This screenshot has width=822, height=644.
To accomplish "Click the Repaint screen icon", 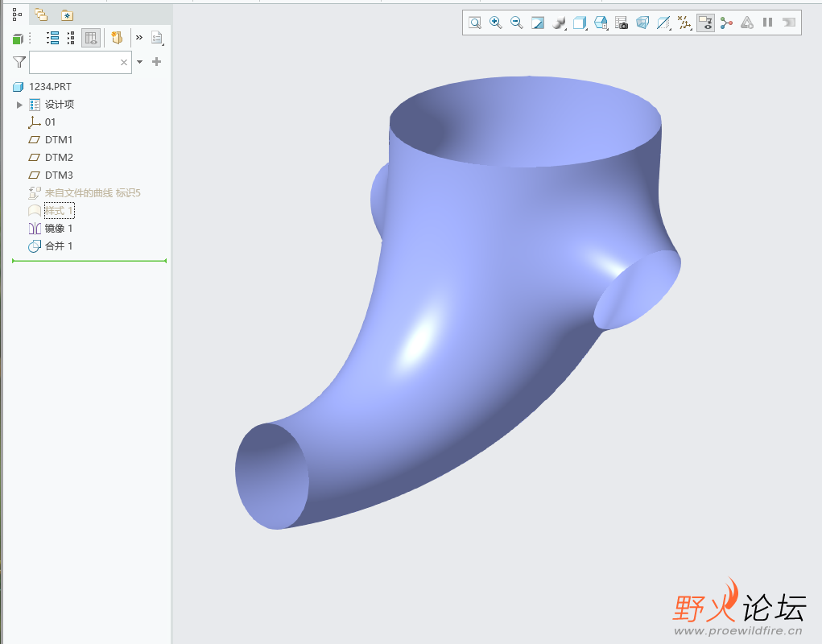I will pos(538,23).
